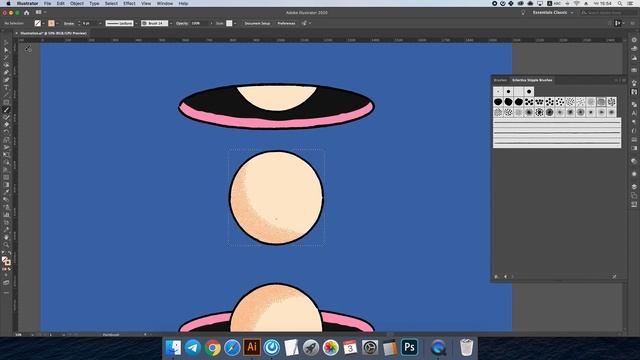This screenshot has width=640, height=360.
Task: Switch to the Brushes panel tab
Action: pos(500,80)
